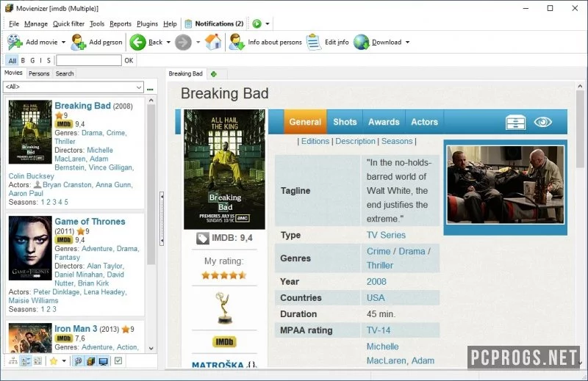Open the Shots tab
Viewport: 588px width, 381px height.
click(345, 122)
